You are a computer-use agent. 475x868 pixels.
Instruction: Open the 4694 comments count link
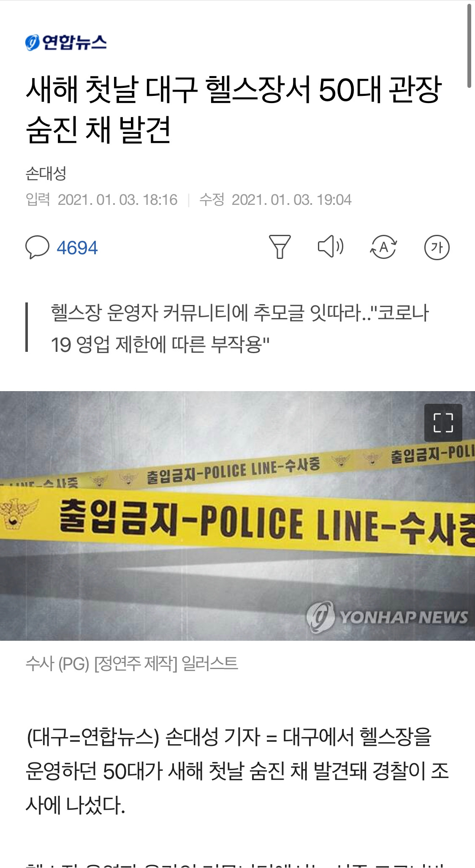[x=77, y=248]
